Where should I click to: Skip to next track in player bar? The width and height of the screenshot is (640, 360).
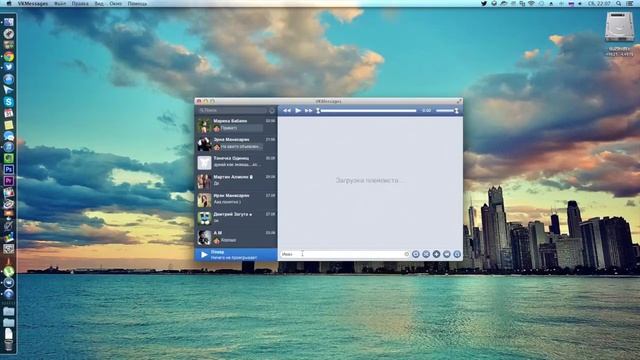pos(309,111)
